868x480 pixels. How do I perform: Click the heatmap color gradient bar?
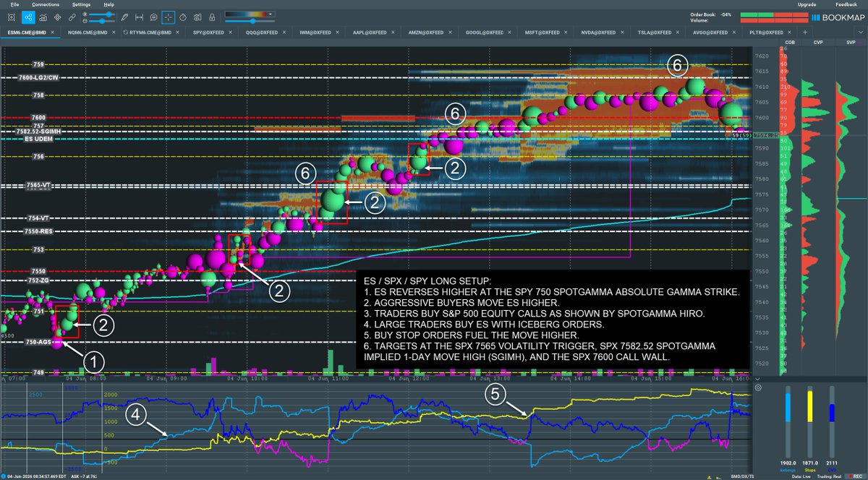[x=245, y=14]
